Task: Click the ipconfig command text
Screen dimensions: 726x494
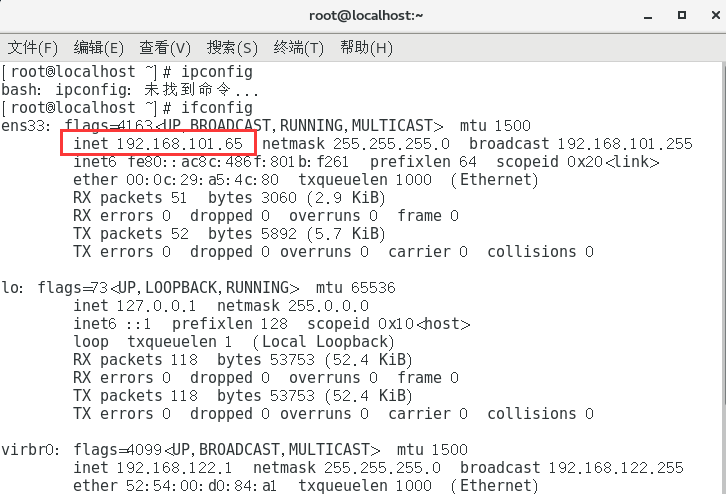Action: (217, 72)
